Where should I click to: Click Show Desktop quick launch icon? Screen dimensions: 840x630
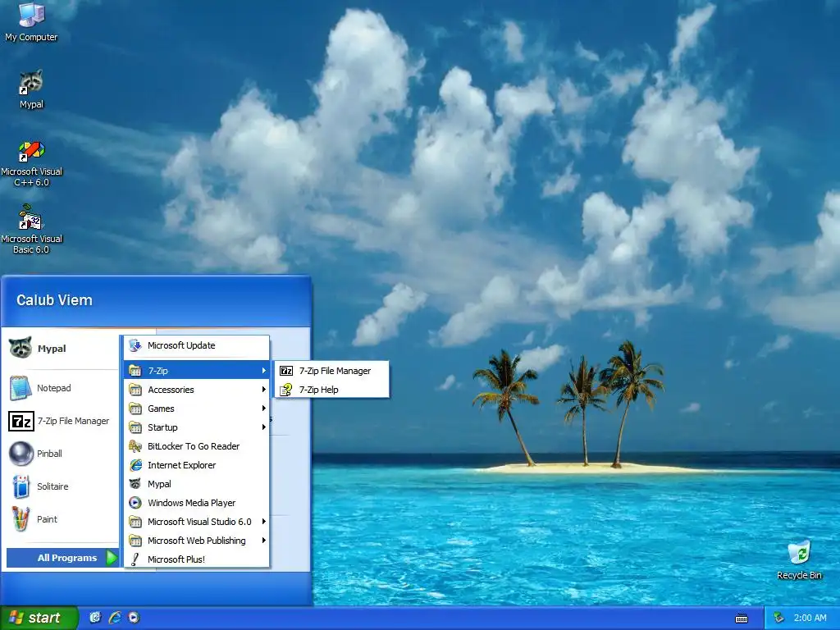95,618
